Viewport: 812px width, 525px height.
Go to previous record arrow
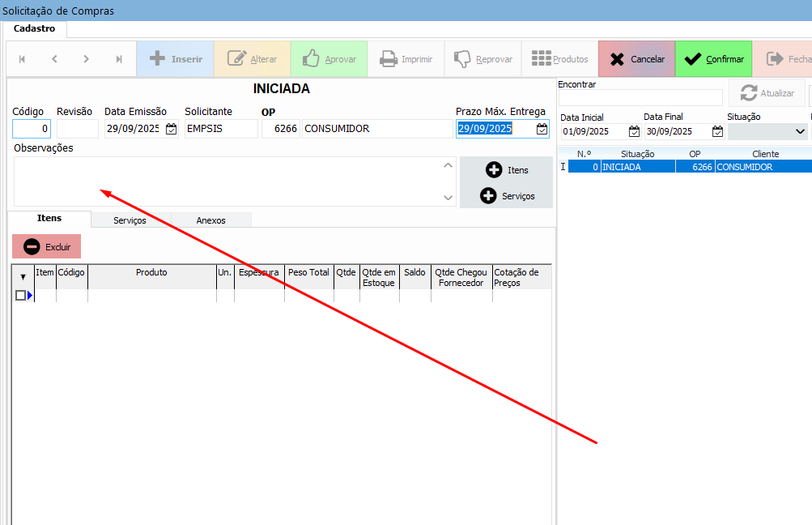point(54,59)
